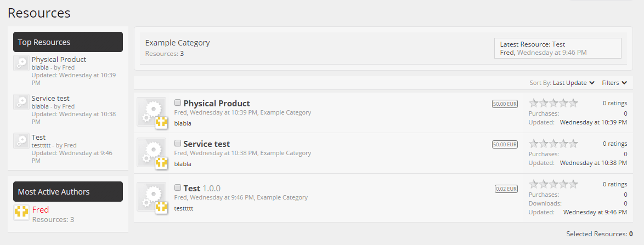Check the box beside Test 1.0.0
644x245 pixels.
tap(178, 187)
